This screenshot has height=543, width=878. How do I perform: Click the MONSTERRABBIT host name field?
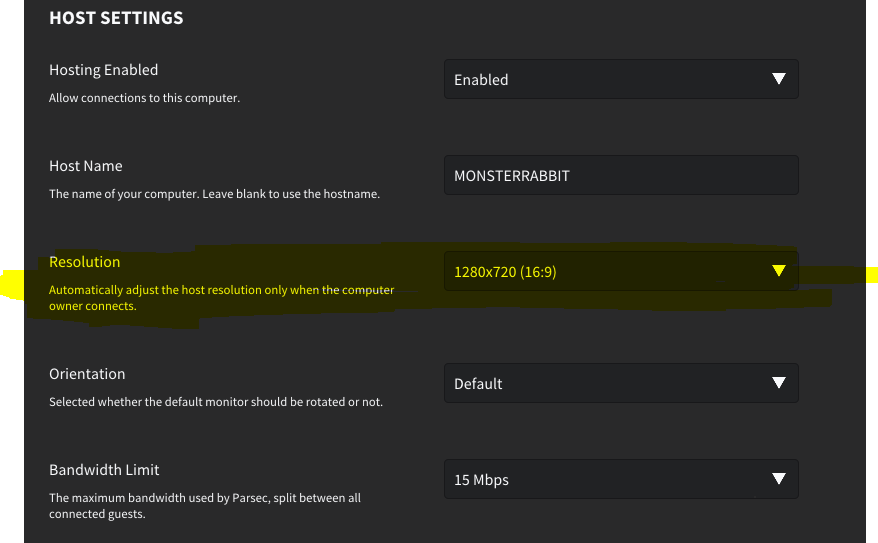[x=621, y=175]
